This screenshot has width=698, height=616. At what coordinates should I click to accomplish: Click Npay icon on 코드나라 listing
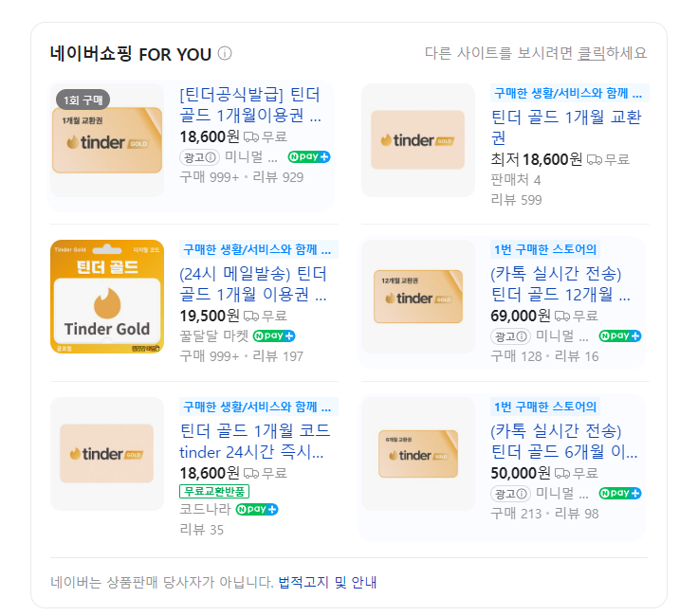pos(257,509)
